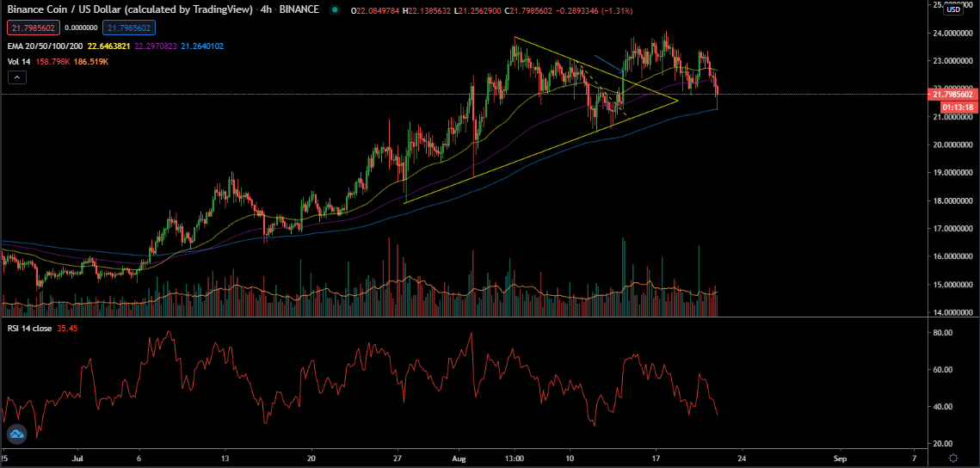The width and height of the screenshot is (980, 468).
Task: Collapse the indicator legend with chevron button
Action: pos(18,77)
